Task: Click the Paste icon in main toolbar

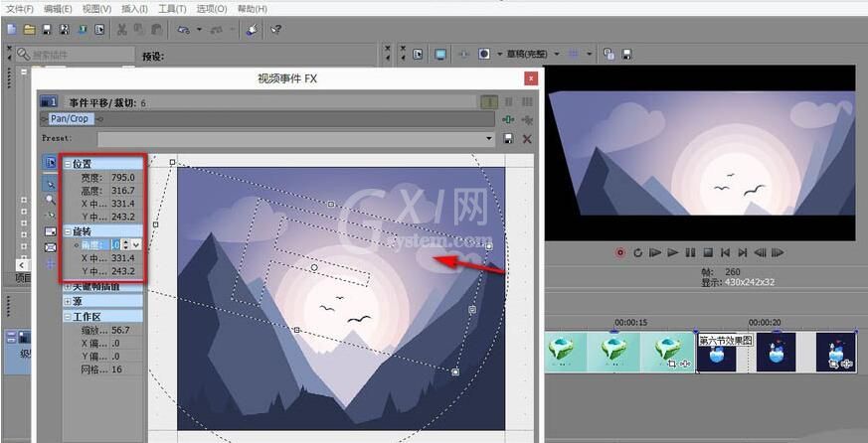Action: (x=157, y=30)
